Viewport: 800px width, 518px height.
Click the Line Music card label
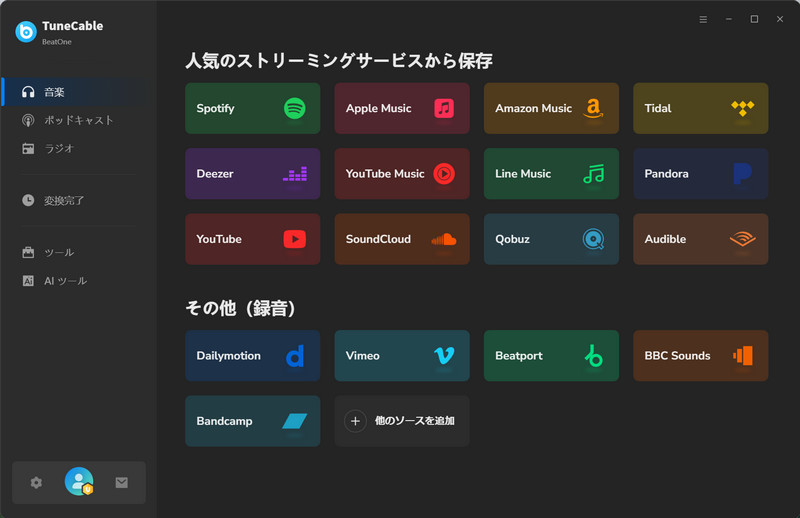click(523, 174)
